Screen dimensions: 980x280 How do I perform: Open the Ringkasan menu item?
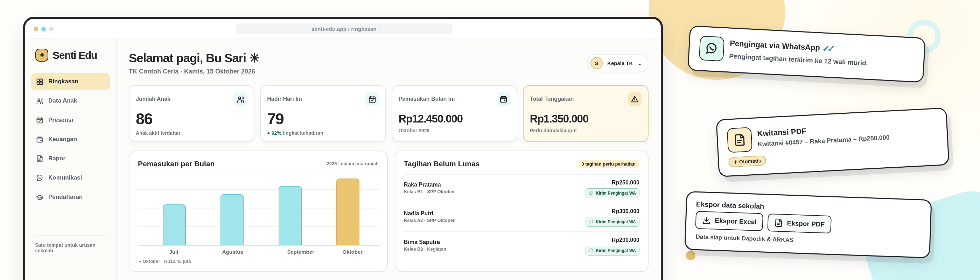[x=70, y=82]
